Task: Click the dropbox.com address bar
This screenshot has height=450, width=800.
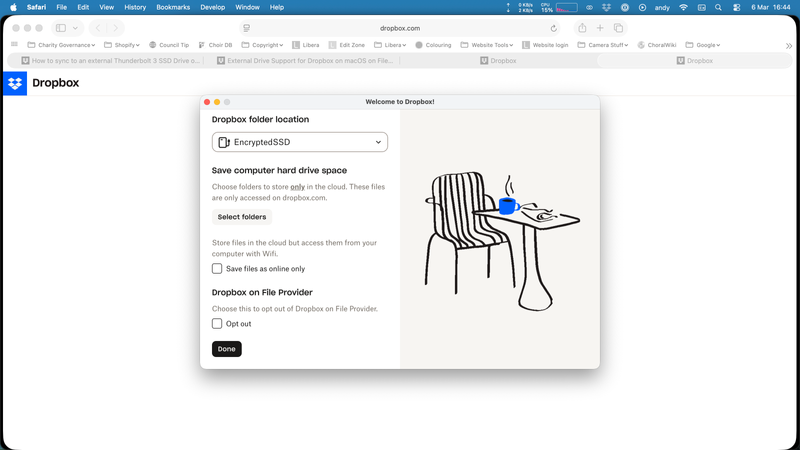Action: point(400,28)
